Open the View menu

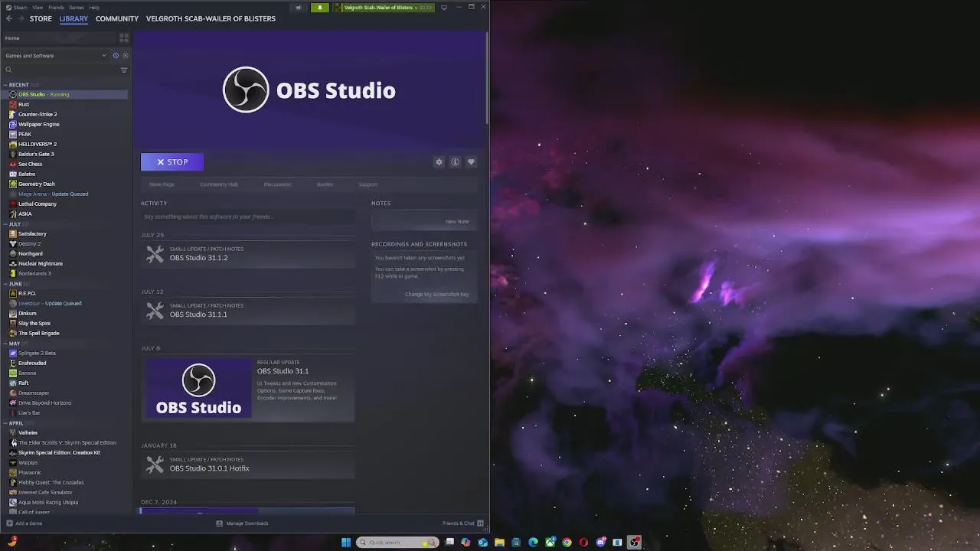tap(37, 8)
